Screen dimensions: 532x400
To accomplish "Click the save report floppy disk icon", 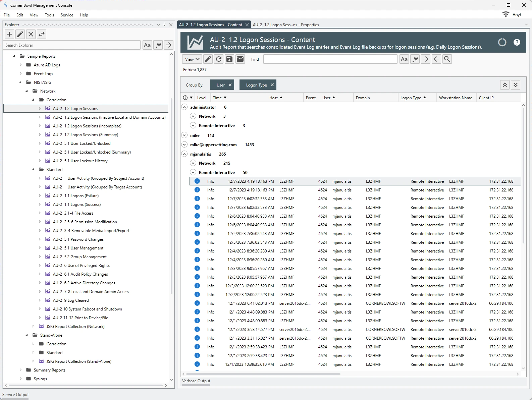I will point(229,59).
